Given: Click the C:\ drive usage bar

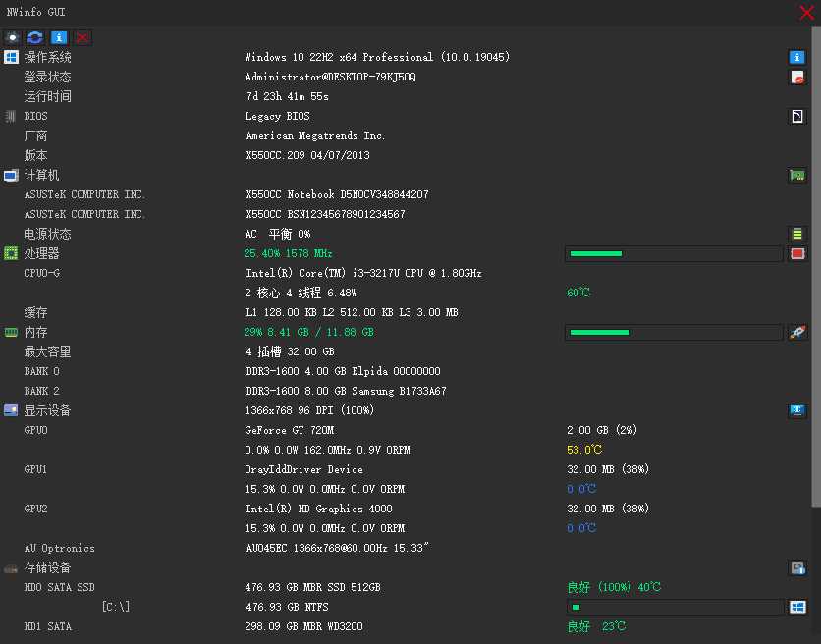Looking at the screenshot, I should (675, 608).
